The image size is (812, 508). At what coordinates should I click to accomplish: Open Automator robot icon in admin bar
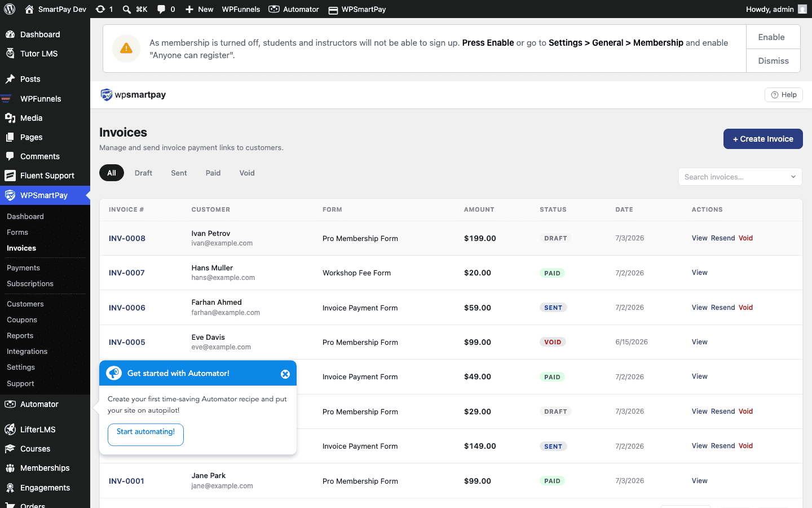point(274,9)
